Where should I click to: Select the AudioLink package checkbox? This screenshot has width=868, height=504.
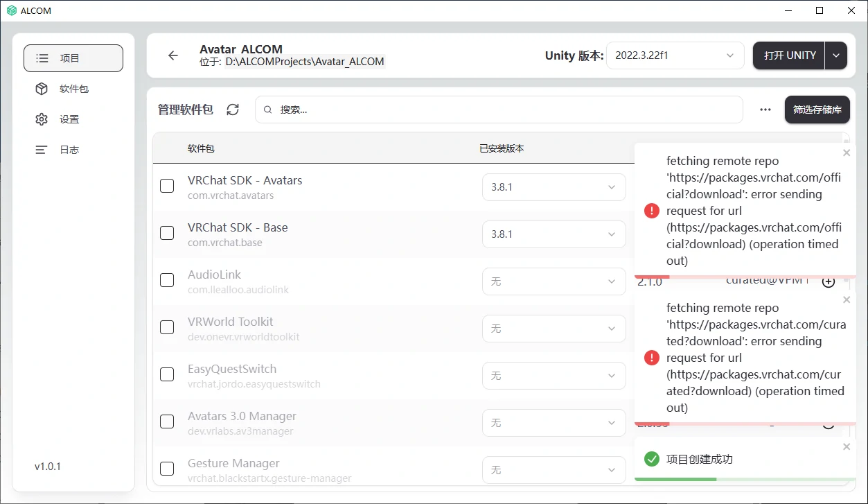pyautogui.click(x=167, y=280)
